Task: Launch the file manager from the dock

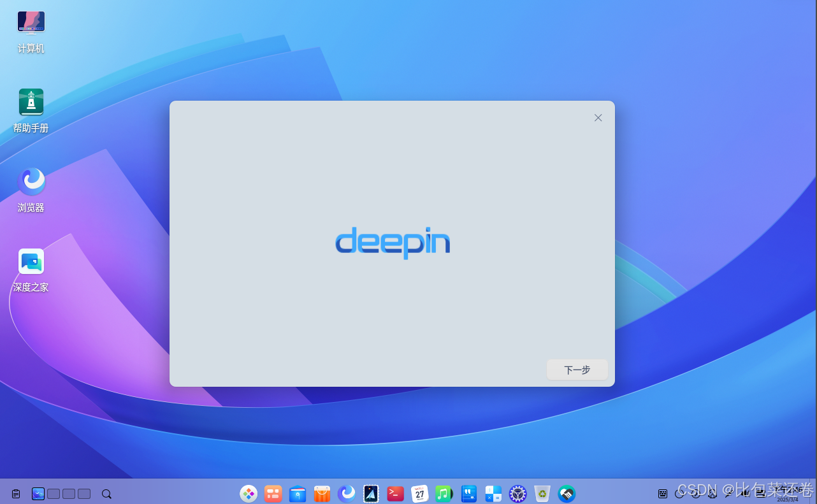Action: (298, 493)
